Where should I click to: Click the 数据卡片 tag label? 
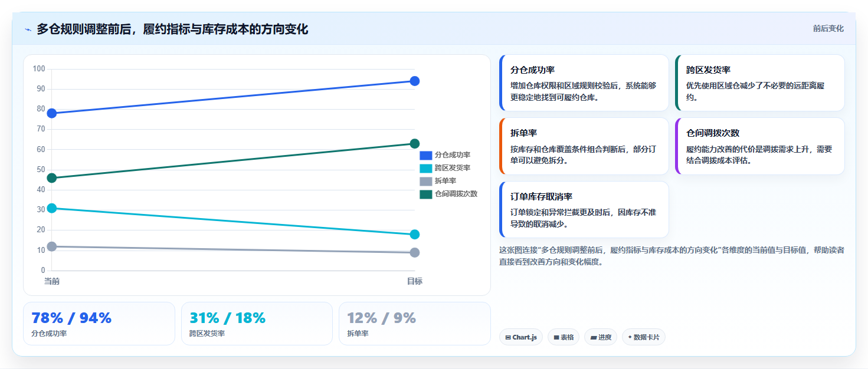point(647,338)
